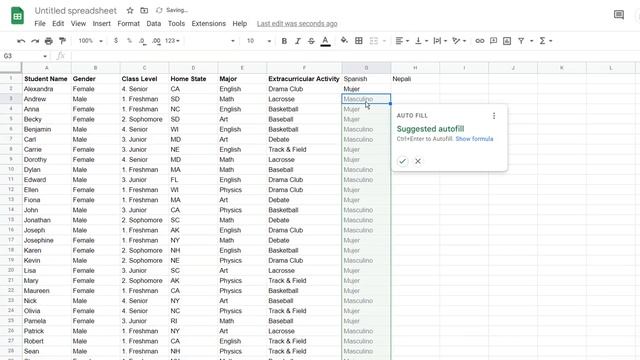Open the Functions sigma dropdown

click(x=546, y=41)
